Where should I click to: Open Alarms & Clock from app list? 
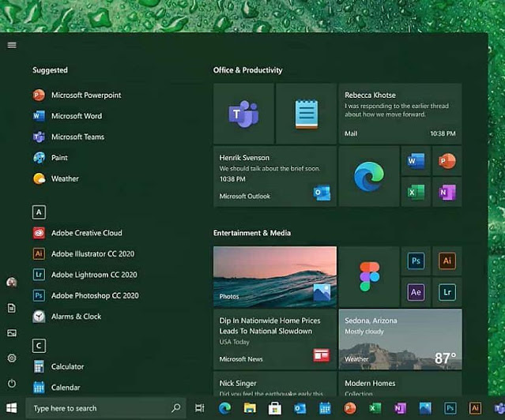click(67, 317)
